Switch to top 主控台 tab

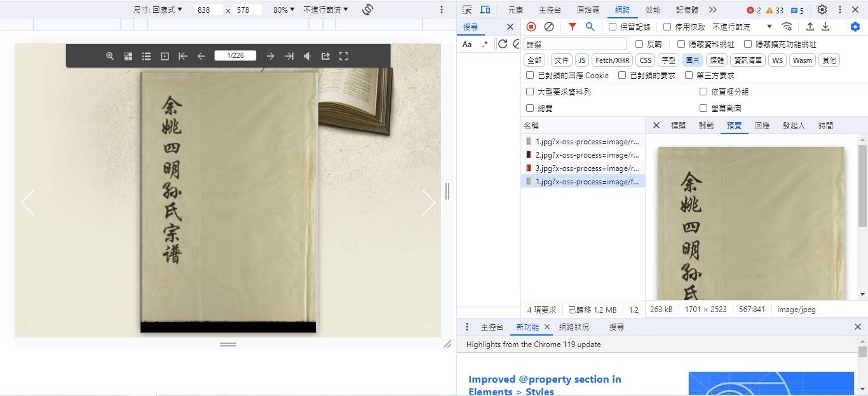550,10
